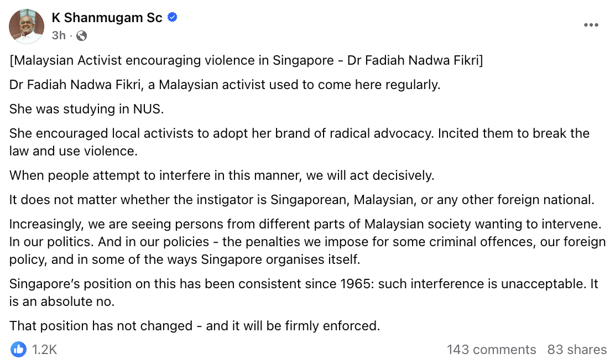Open the three-dot post options menu
The image size is (615, 364).
click(591, 25)
